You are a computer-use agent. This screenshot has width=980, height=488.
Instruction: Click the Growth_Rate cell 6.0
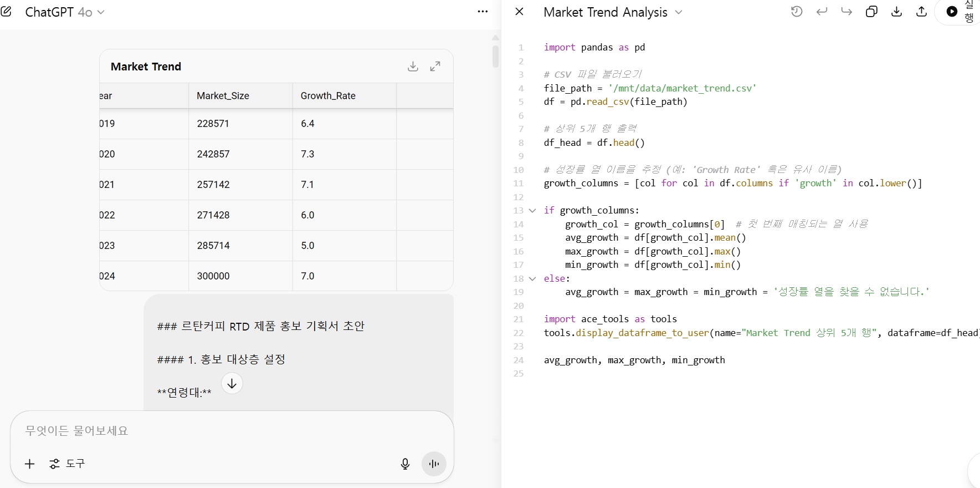coord(345,215)
